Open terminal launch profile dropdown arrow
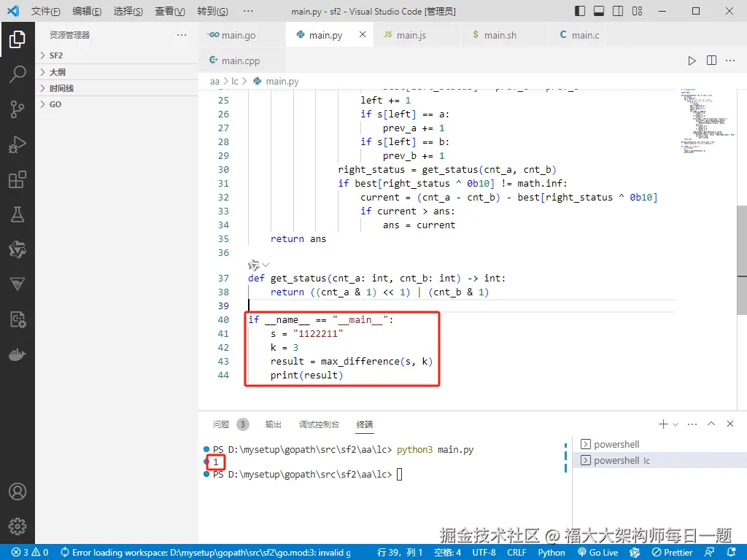This screenshot has height=560, width=747. click(675, 424)
